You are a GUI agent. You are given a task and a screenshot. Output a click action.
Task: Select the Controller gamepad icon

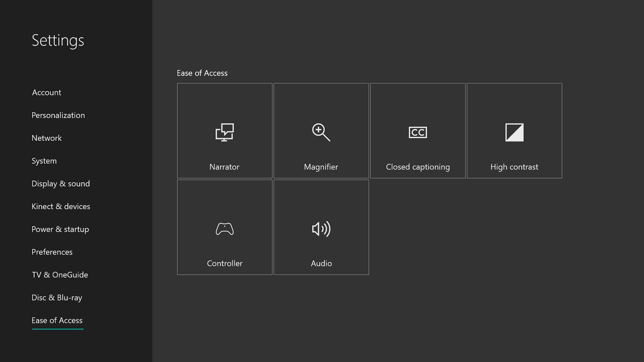(x=225, y=229)
